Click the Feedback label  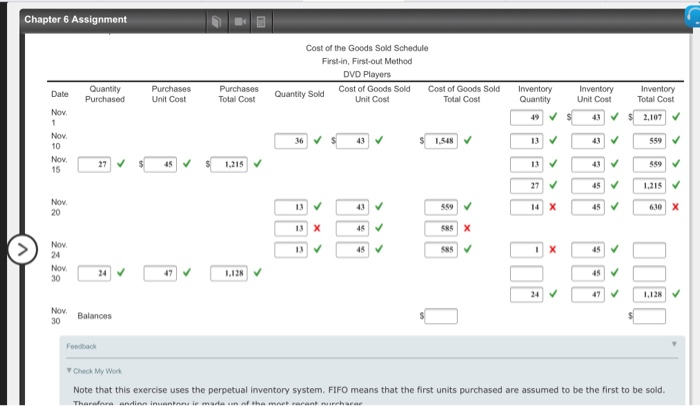click(81, 346)
